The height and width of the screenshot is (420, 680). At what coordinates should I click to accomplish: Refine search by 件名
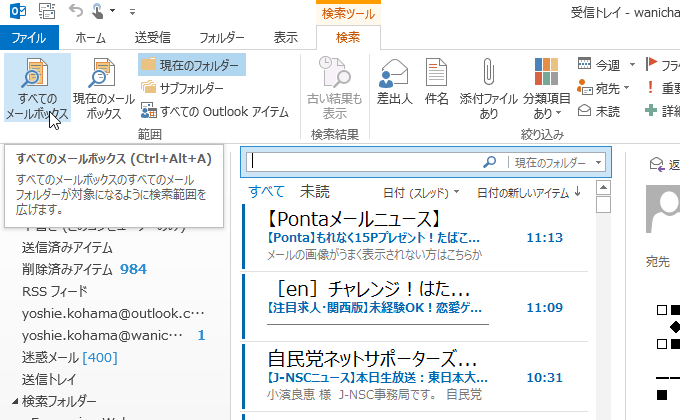436,82
